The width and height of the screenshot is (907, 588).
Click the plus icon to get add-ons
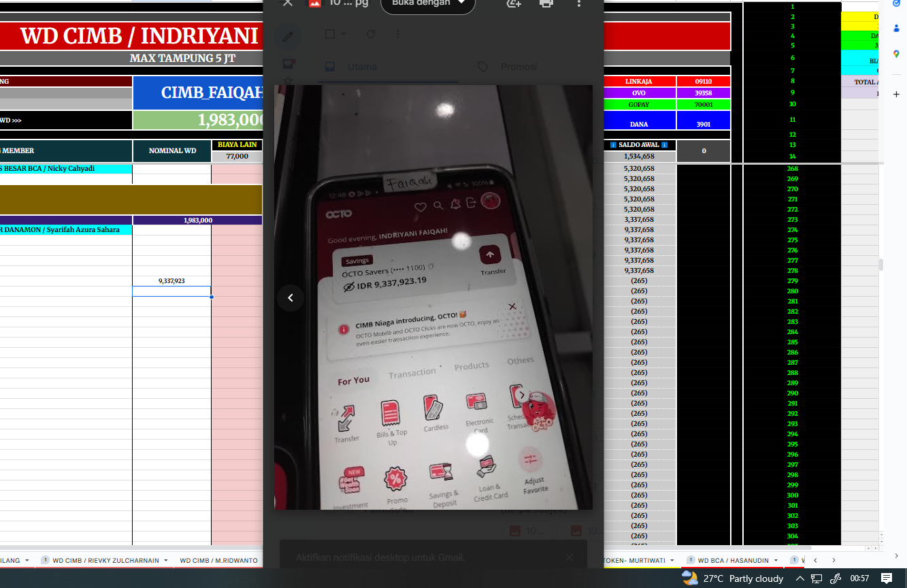[x=896, y=94]
